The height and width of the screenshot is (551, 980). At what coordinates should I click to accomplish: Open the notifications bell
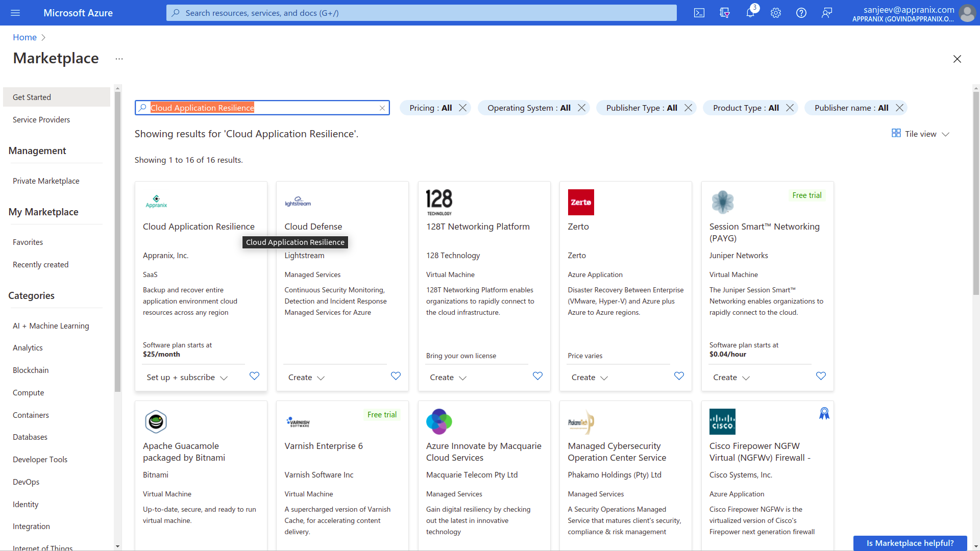click(x=750, y=13)
